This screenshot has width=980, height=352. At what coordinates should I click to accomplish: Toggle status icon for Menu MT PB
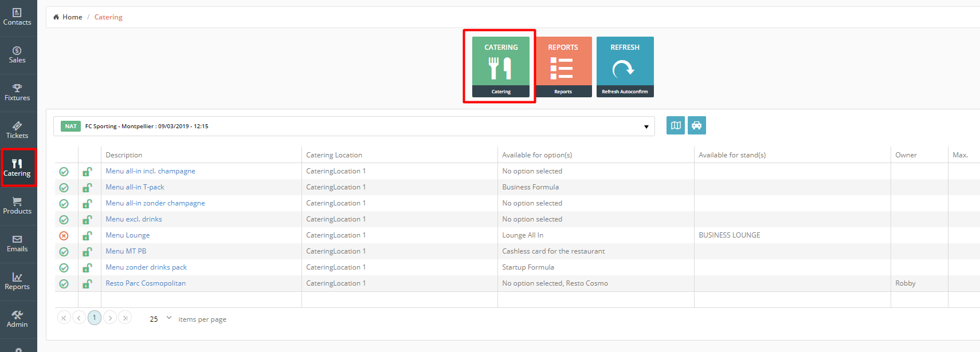[64, 252]
